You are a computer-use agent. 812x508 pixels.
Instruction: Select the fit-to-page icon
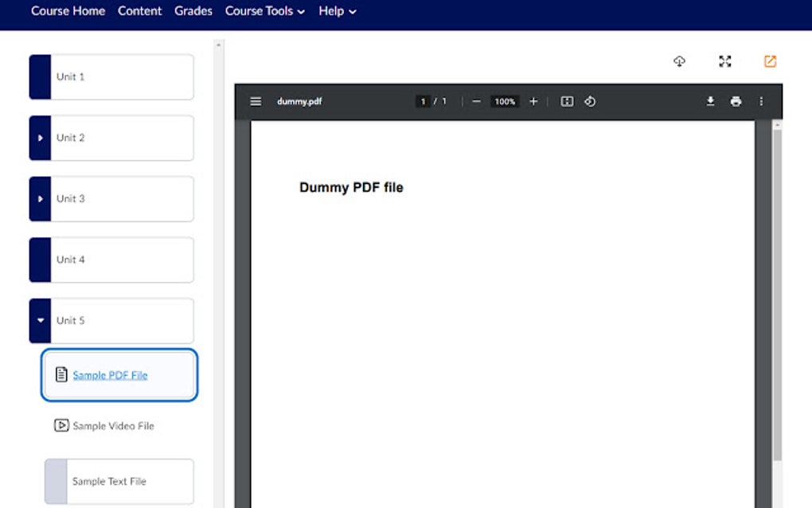point(566,101)
